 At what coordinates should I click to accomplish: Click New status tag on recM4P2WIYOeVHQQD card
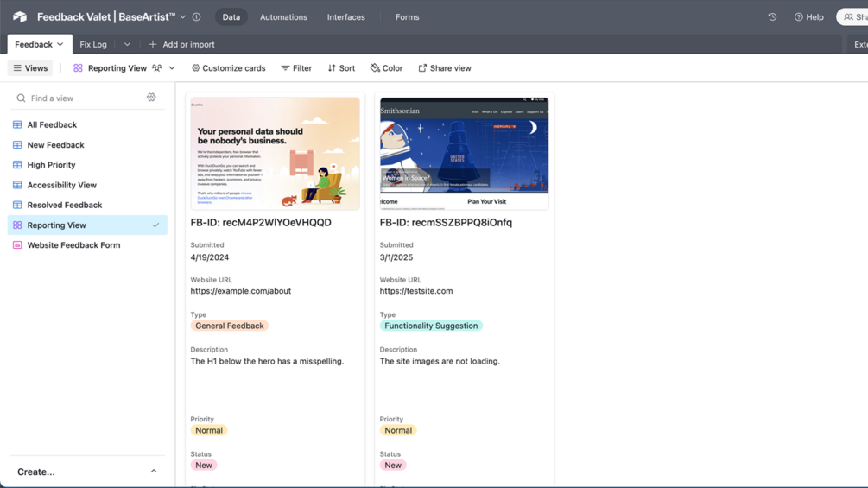(204, 465)
